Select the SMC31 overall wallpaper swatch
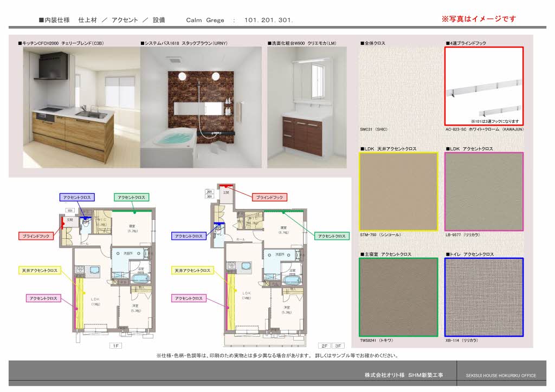The image size is (555, 392). 398,86
